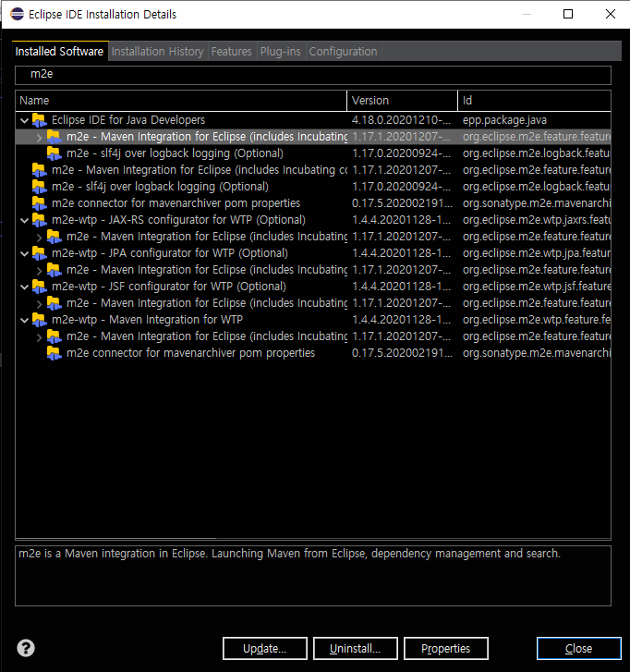Select "m2e-wtp - JPA configurator for WTP (Optional)" text

170,253
